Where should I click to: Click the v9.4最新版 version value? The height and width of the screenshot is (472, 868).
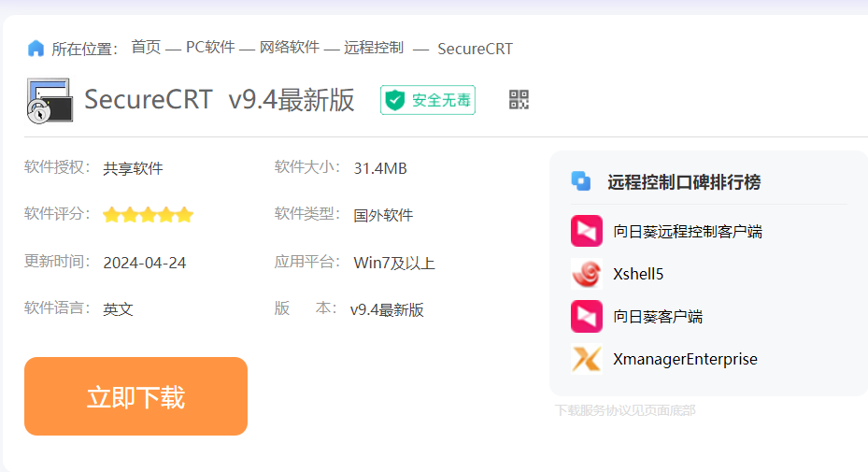pyautogui.click(x=387, y=309)
